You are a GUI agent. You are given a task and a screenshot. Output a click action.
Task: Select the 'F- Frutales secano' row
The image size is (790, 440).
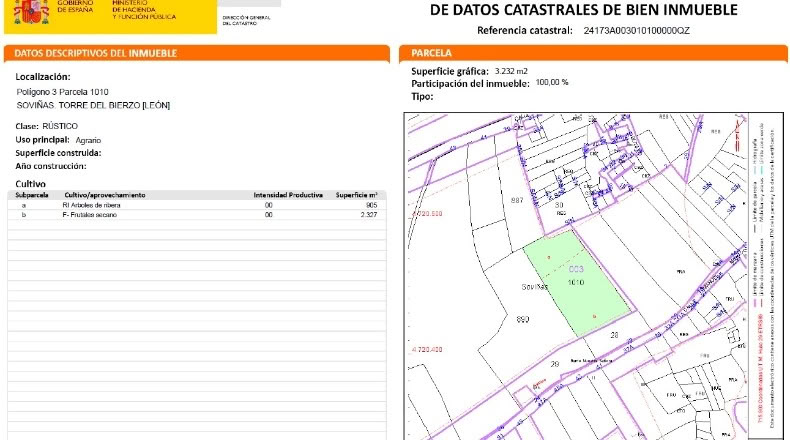coord(197,215)
